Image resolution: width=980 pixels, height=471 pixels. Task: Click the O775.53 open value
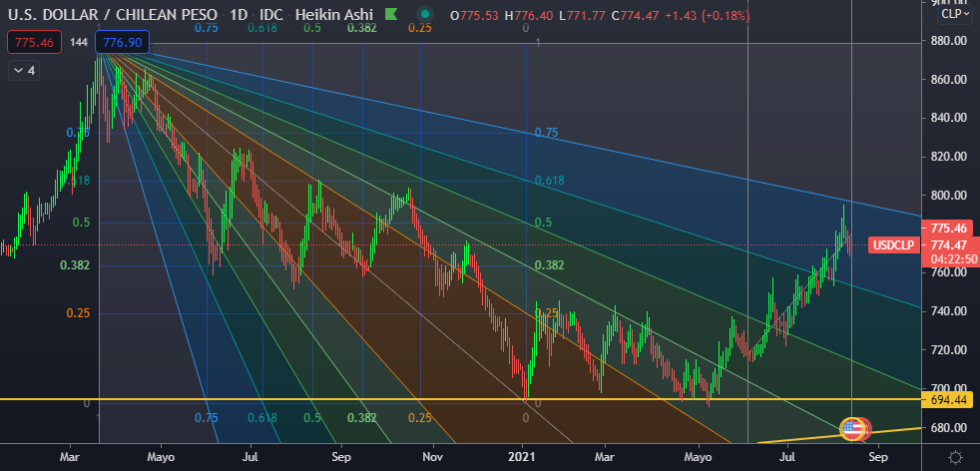click(x=475, y=16)
